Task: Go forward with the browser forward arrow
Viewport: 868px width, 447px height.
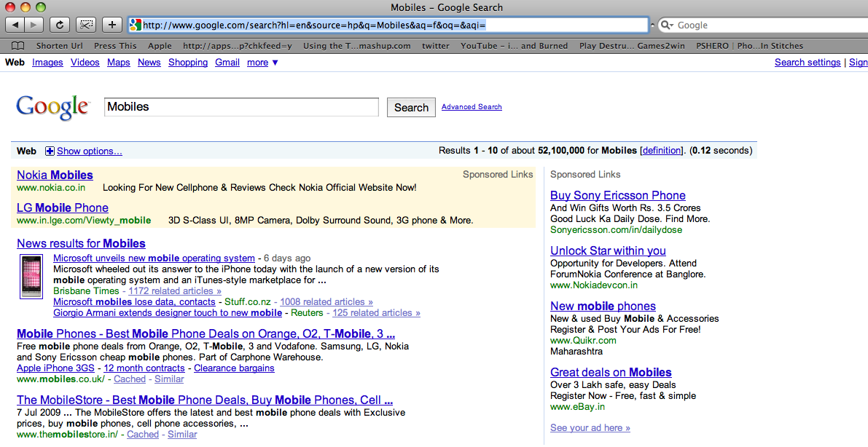Action: click(34, 25)
